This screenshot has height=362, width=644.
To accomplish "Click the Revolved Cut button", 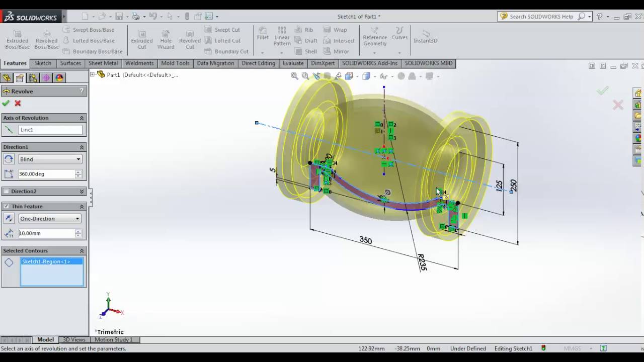I will tap(190, 39).
